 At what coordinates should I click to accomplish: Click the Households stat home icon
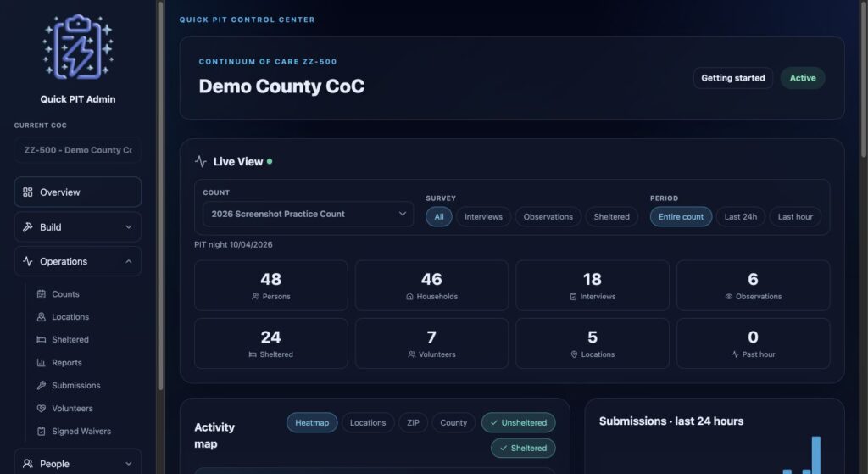pos(409,296)
